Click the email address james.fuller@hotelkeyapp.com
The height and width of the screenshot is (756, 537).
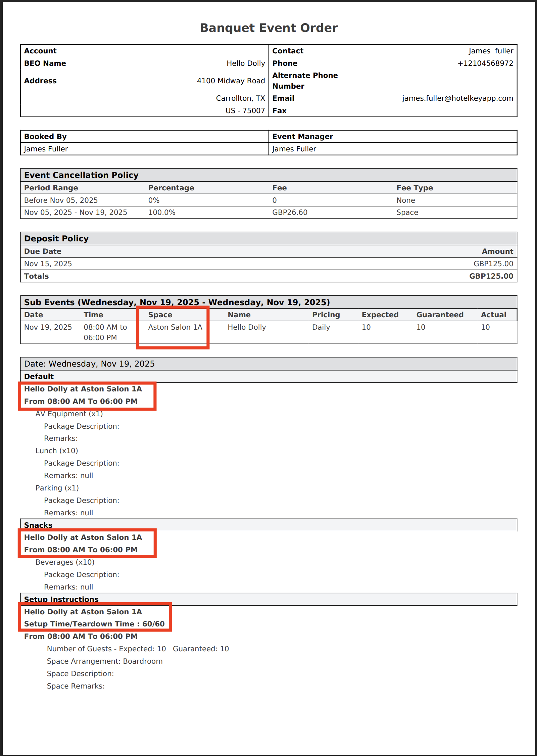click(x=457, y=98)
